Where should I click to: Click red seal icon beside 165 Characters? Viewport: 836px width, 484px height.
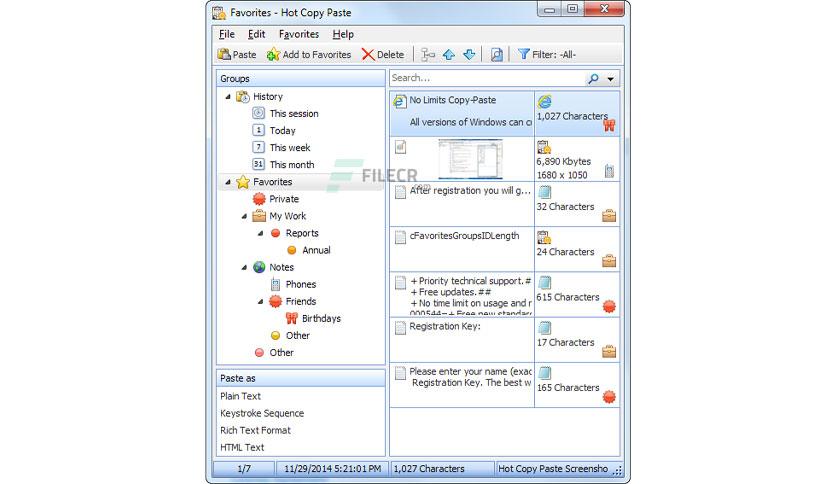[609, 397]
